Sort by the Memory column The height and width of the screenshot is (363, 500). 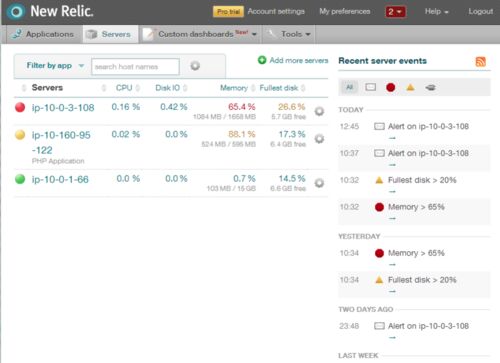(x=234, y=88)
